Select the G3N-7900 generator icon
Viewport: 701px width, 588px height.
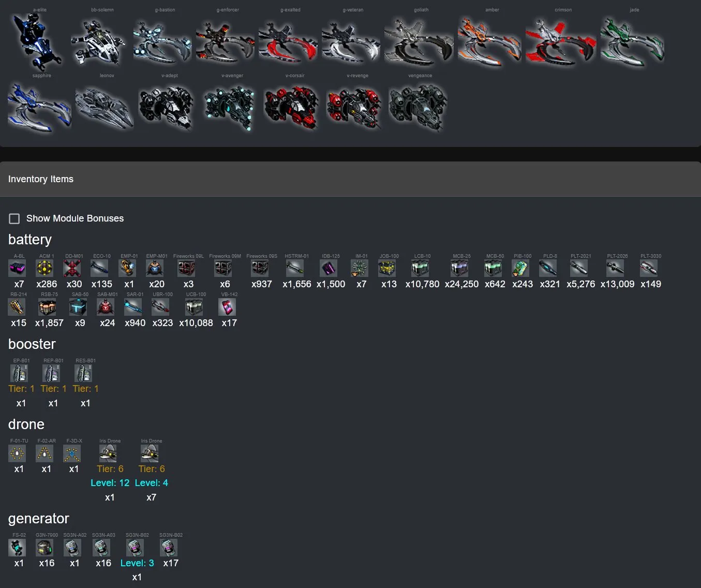(44, 548)
